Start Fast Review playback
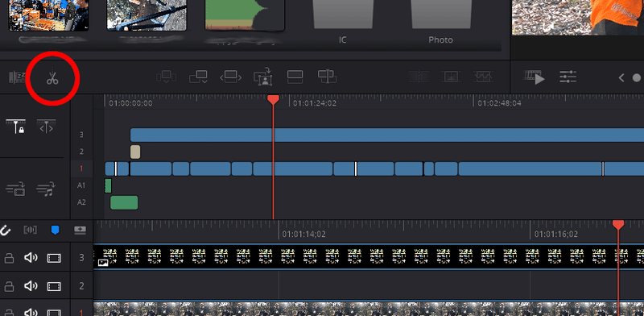 [x=535, y=77]
